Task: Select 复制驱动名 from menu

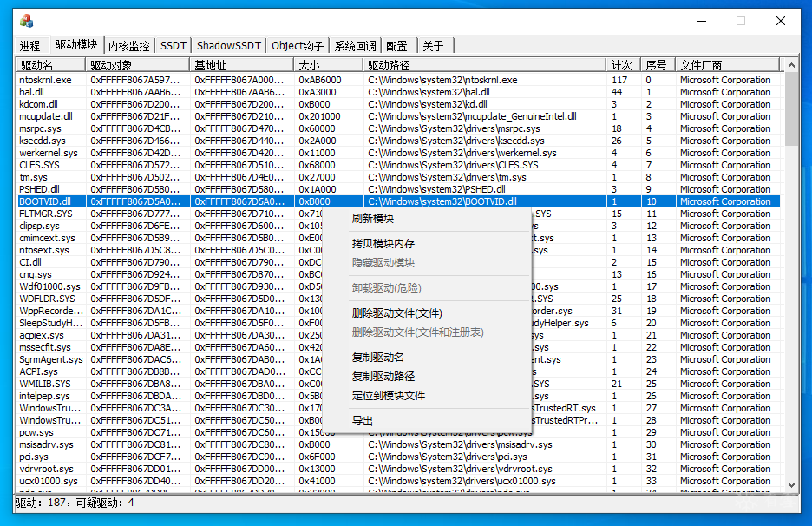Action: (427, 358)
